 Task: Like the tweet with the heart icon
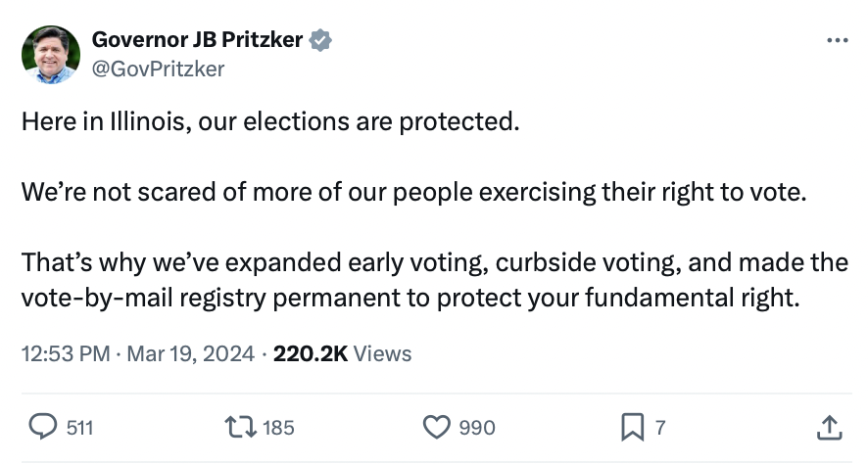click(x=435, y=427)
